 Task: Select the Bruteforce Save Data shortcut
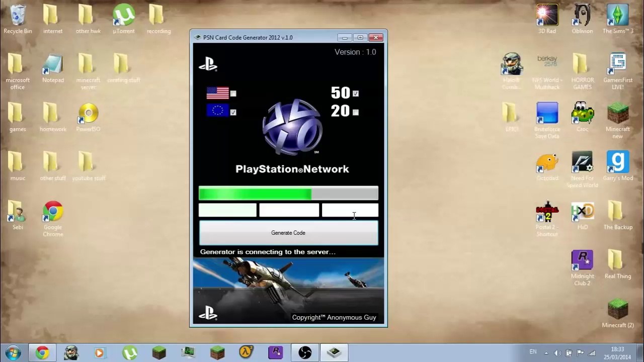[x=547, y=121]
